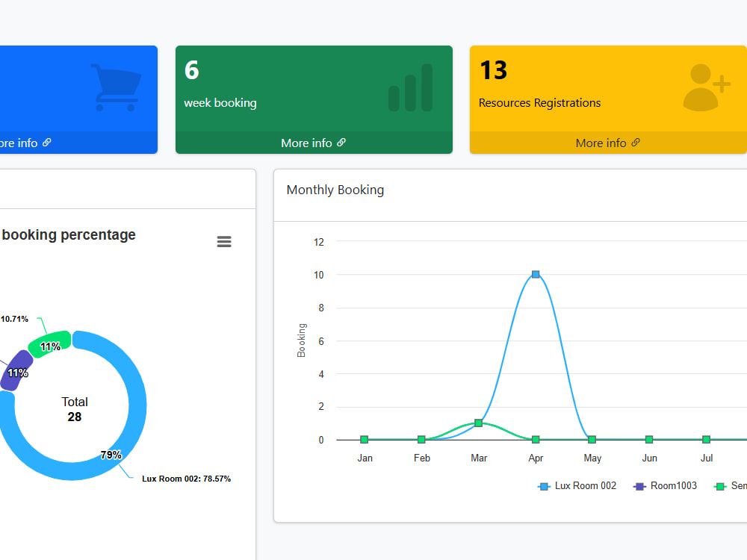Viewport: 747px width, 560px height.
Task: Click the Jul data point on the chart
Action: (706, 439)
